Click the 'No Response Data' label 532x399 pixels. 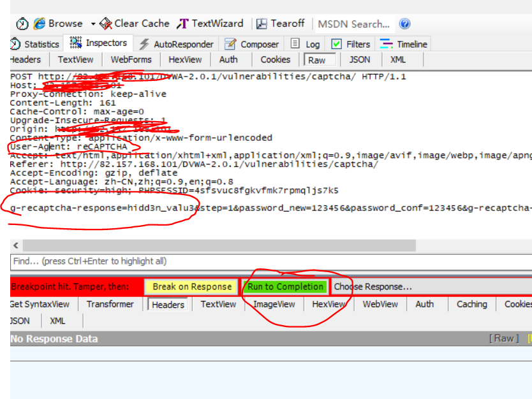pyautogui.click(x=54, y=338)
